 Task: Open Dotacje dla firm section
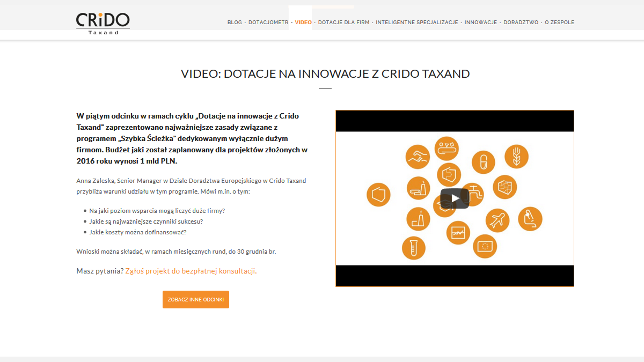point(343,23)
